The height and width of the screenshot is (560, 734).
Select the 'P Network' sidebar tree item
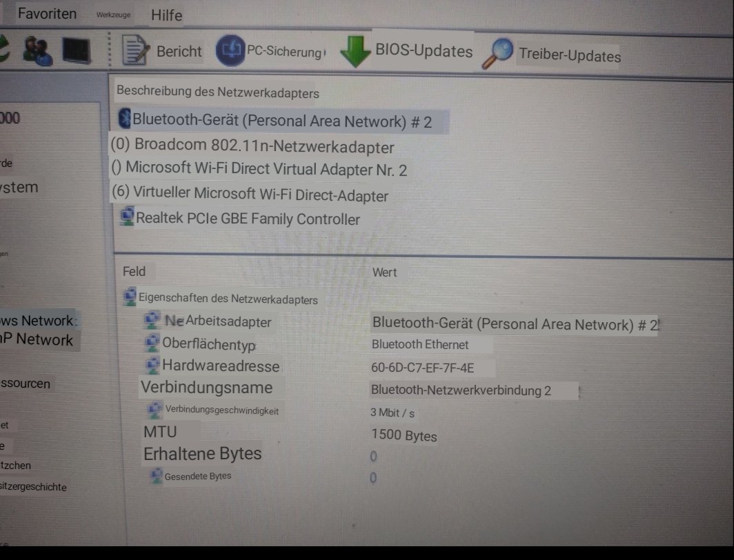tap(37, 339)
